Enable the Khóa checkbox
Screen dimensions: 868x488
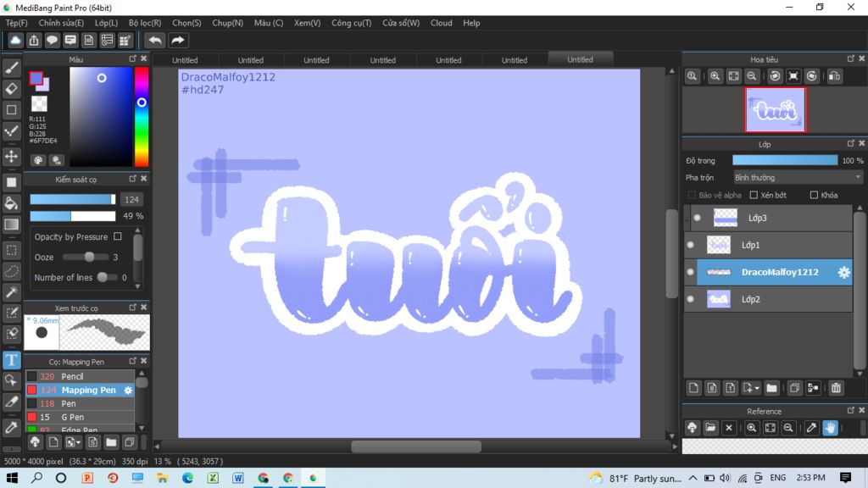click(x=814, y=195)
